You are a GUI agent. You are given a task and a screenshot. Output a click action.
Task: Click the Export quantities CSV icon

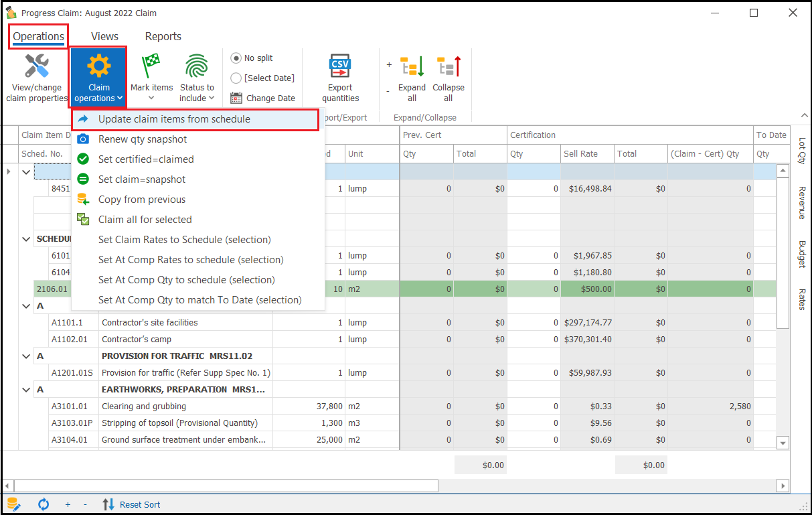tap(340, 67)
